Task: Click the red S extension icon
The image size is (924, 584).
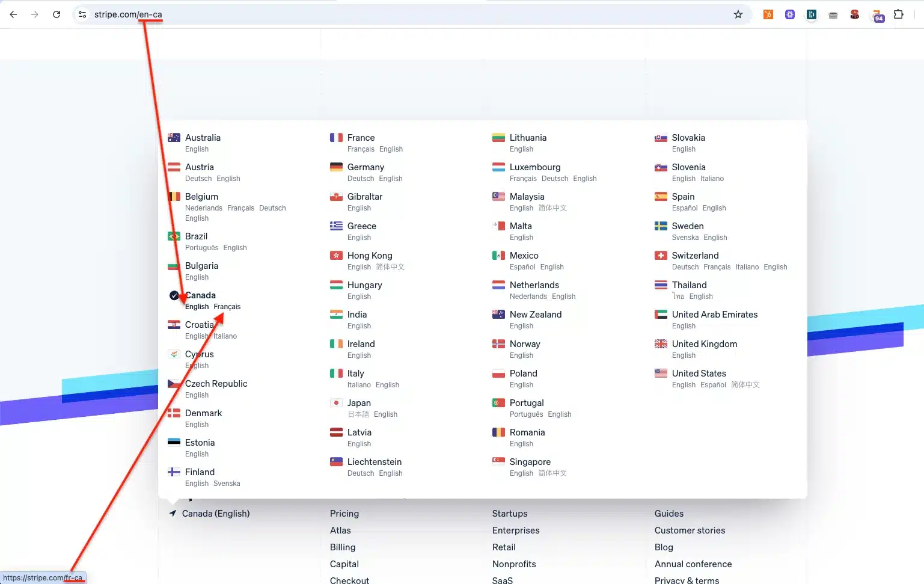Action: tap(855, 14)
